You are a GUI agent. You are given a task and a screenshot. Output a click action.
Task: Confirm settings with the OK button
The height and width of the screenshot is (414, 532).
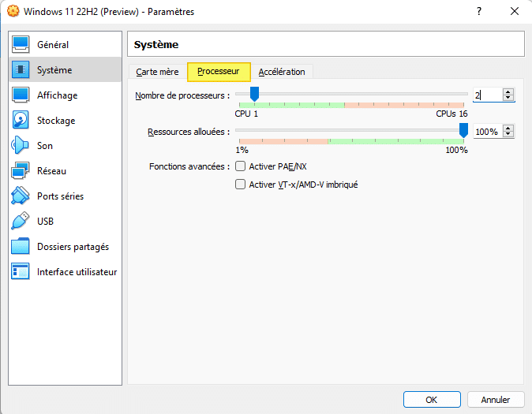pos(431,400)
